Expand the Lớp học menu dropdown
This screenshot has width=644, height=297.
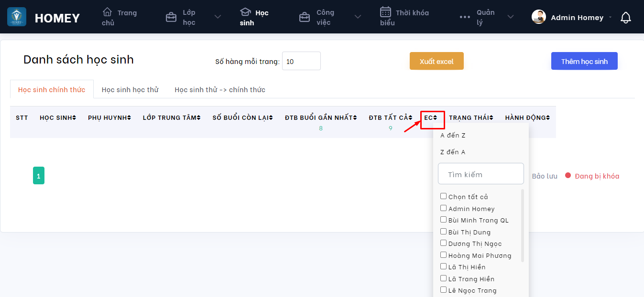(218, 17)
